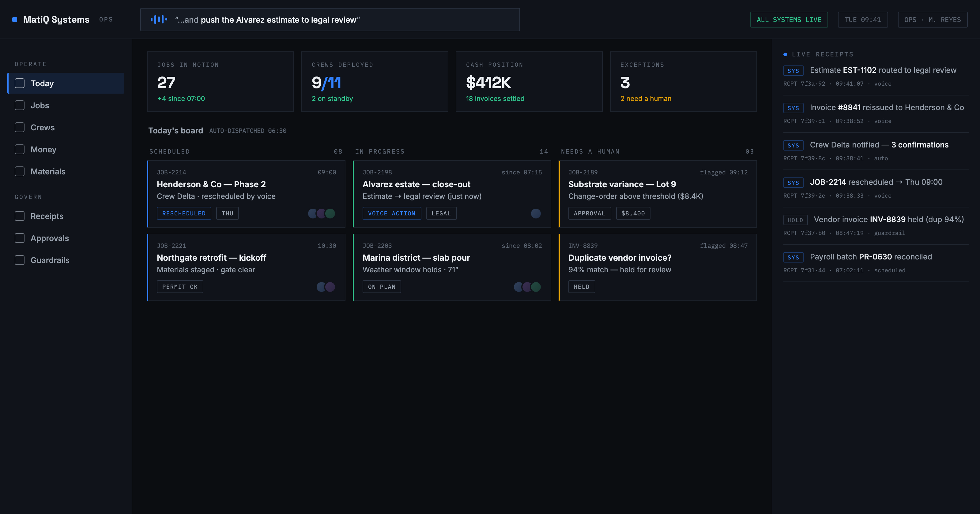Open the Jobs section

coord(66,105)
